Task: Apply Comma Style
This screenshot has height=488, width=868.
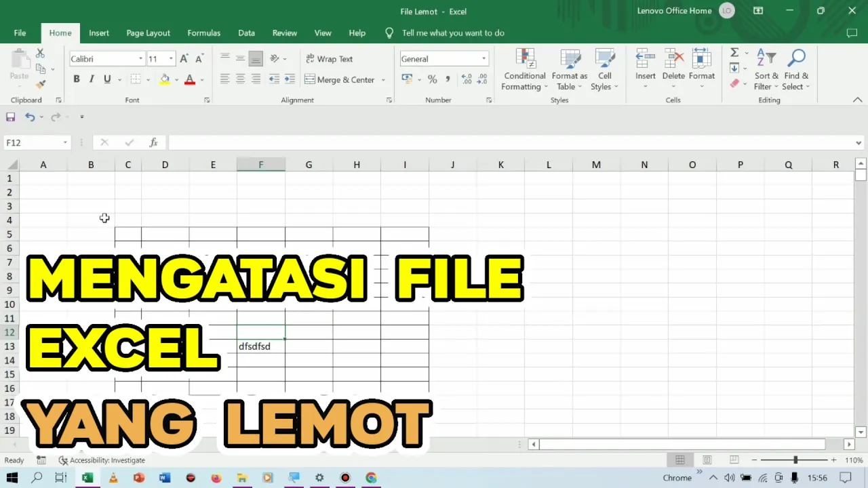Action: [448, 79]
